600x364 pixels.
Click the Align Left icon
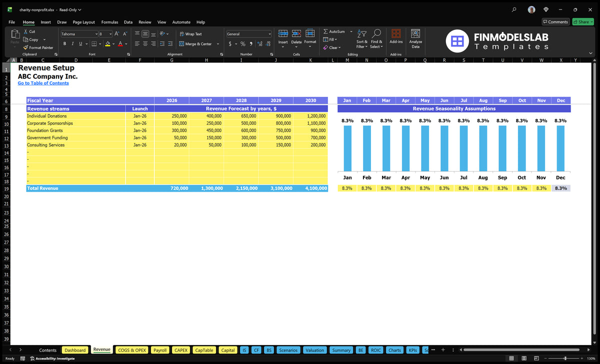click(x=137, y=44)
